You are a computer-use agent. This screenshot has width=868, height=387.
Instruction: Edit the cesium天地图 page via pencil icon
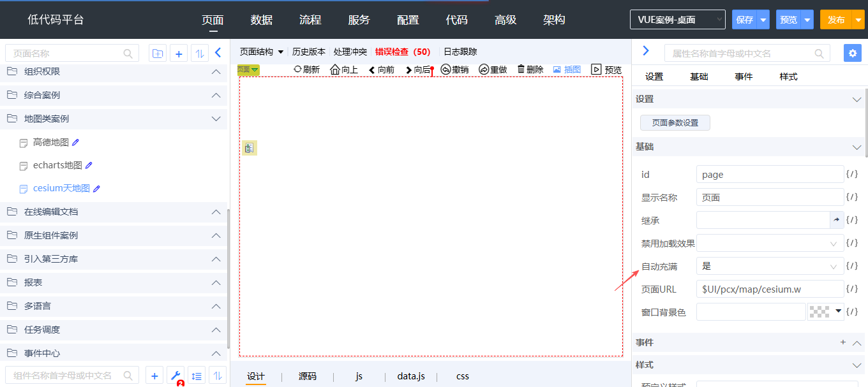[97, 189]
